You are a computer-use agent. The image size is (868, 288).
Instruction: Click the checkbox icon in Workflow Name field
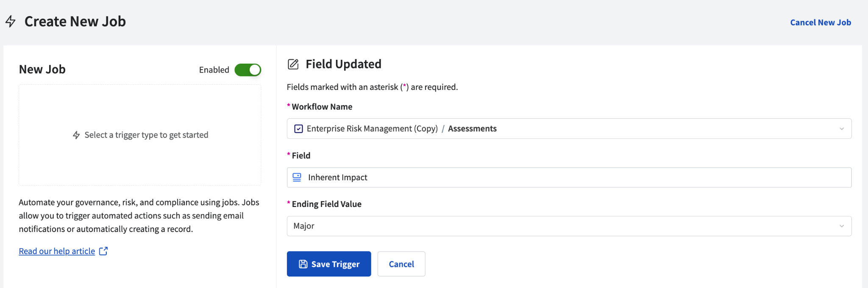click(x=298, y=129)
